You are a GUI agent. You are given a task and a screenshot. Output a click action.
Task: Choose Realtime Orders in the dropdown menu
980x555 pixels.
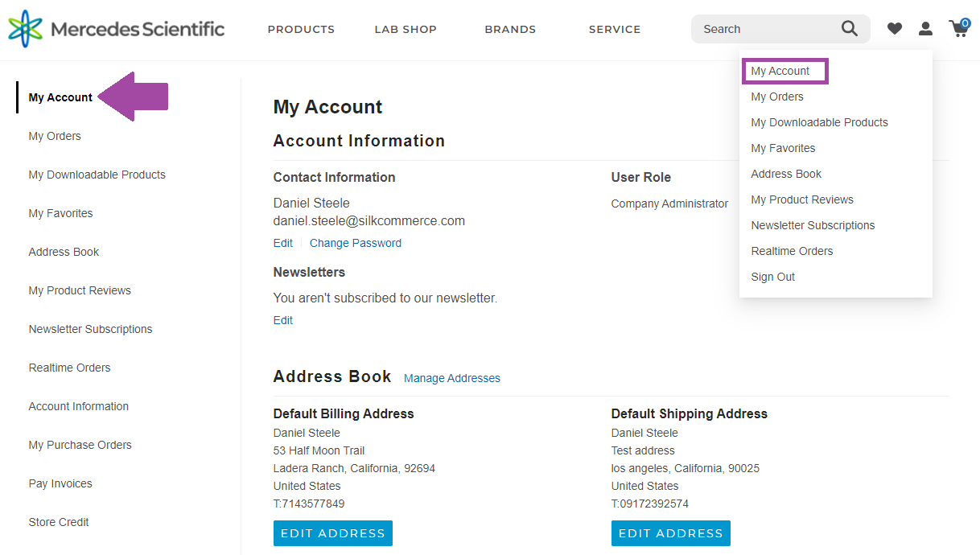coord(792,251)
